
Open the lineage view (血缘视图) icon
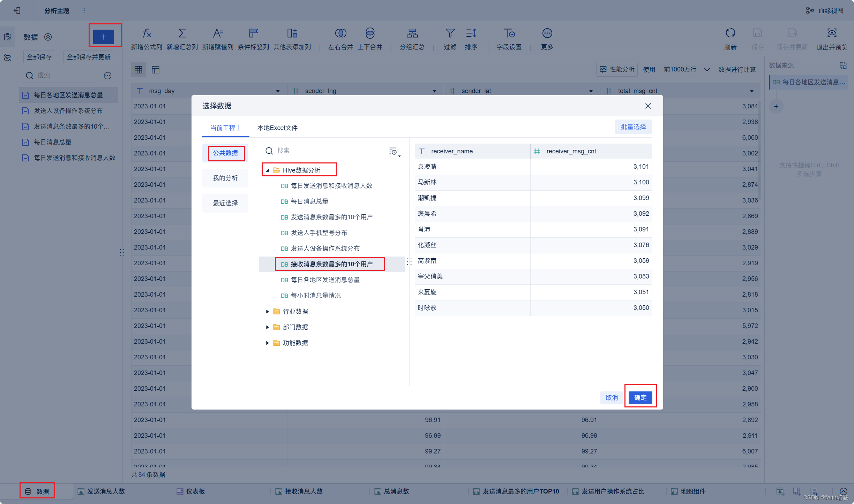pyautogui.click(x=809, y=10)
